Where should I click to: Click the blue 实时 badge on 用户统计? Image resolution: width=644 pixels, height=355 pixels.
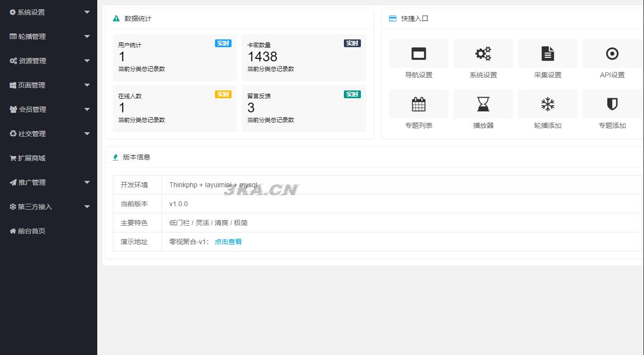(x=223, y=43)
